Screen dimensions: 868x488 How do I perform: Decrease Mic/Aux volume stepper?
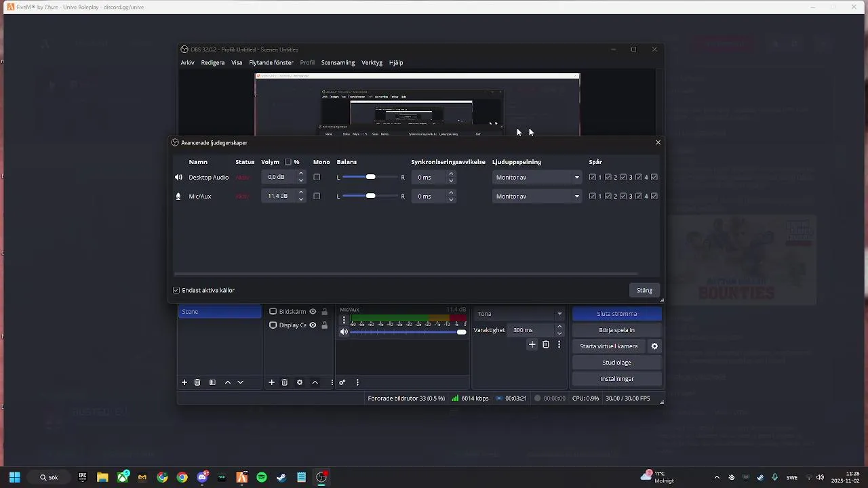point(301,200)
